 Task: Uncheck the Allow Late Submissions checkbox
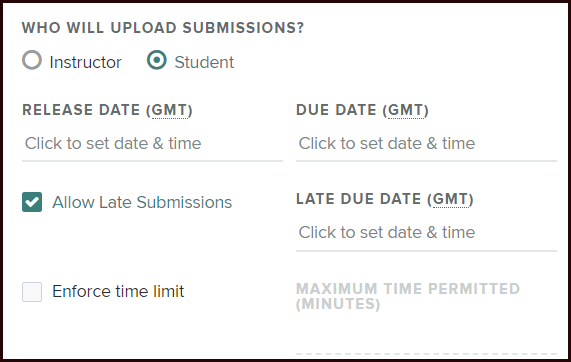click(32, 202)
